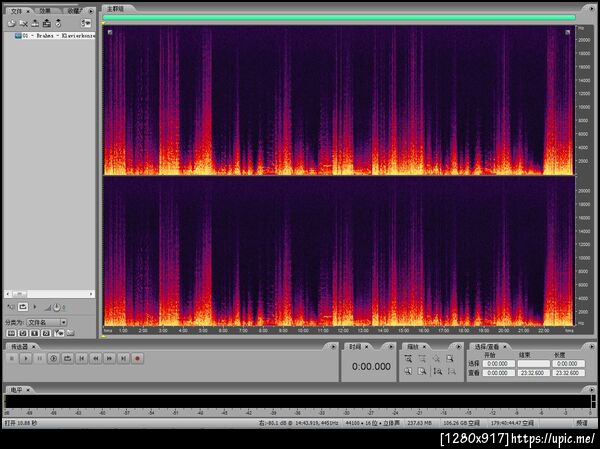600x449 pixels.
Task: Close the 缩放 panel tab
Action: coord(424,347)
